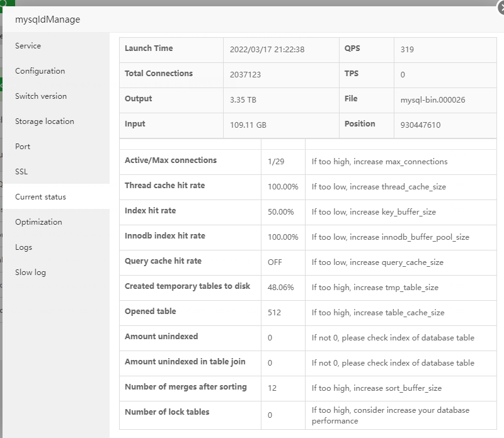Click the Opened table value 512

point(274,313)
